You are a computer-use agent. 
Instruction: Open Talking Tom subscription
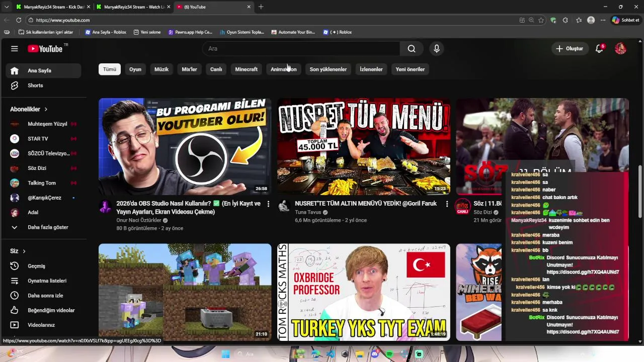(43, 183)
